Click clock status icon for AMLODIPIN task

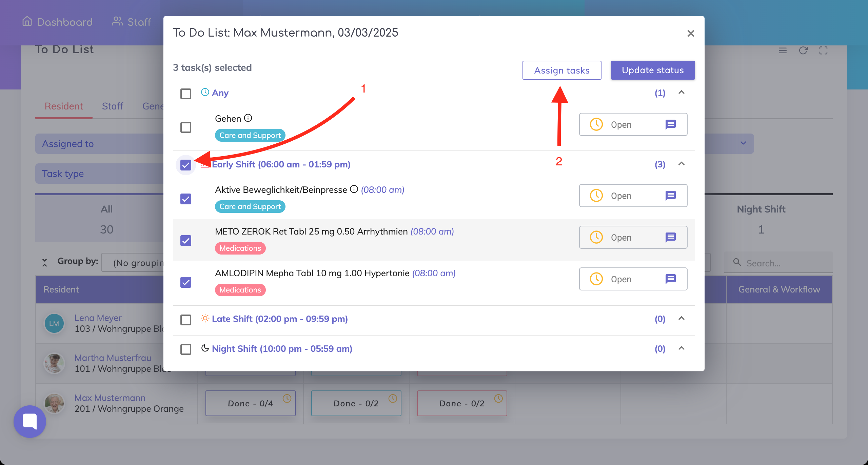[596, 279]
